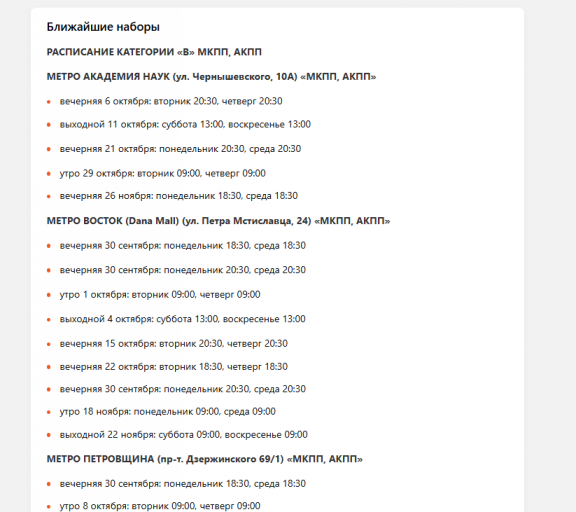Screen dimensions: 576x512
Task: Select 'вечерняя 30 сентября' 18:30 entry under Восток
Action: click(x=183, y=246)
